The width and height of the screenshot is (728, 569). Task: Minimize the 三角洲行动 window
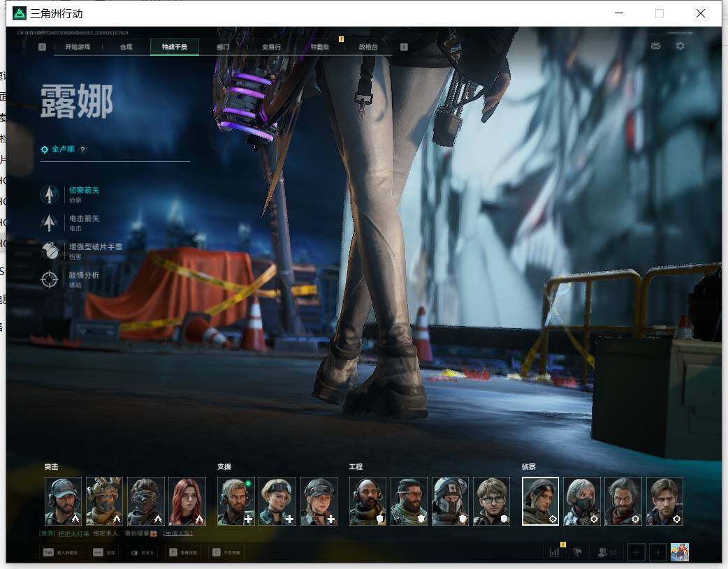coord(619,13)
